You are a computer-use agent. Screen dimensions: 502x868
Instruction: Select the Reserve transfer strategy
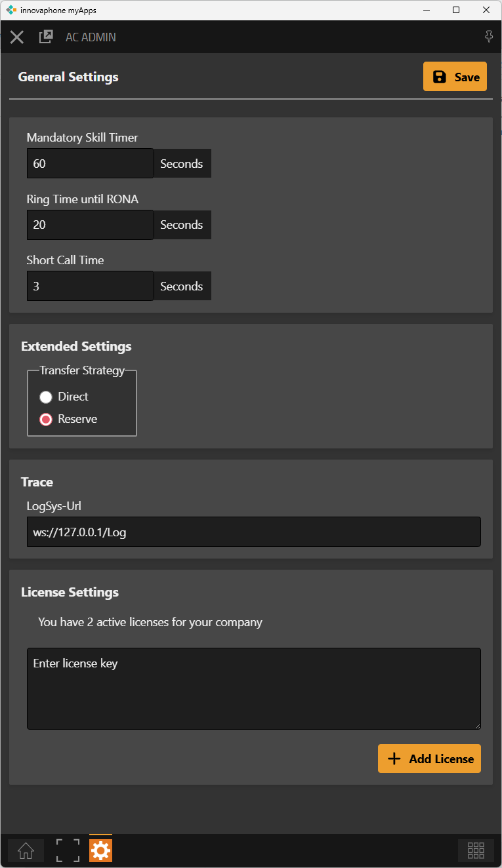46,420
